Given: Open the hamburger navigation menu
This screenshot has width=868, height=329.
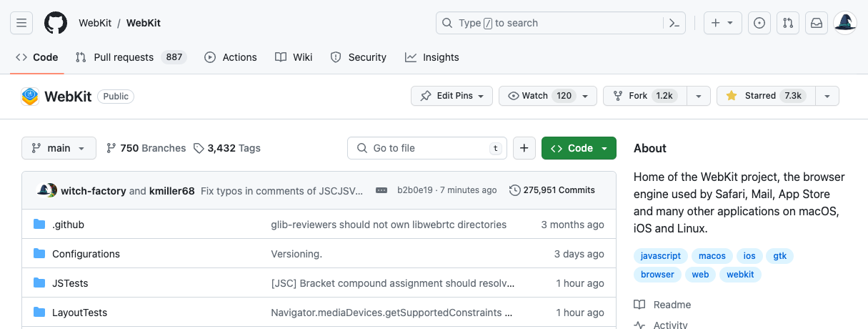Looking at the screenshot, I should (x=21, y=23).
